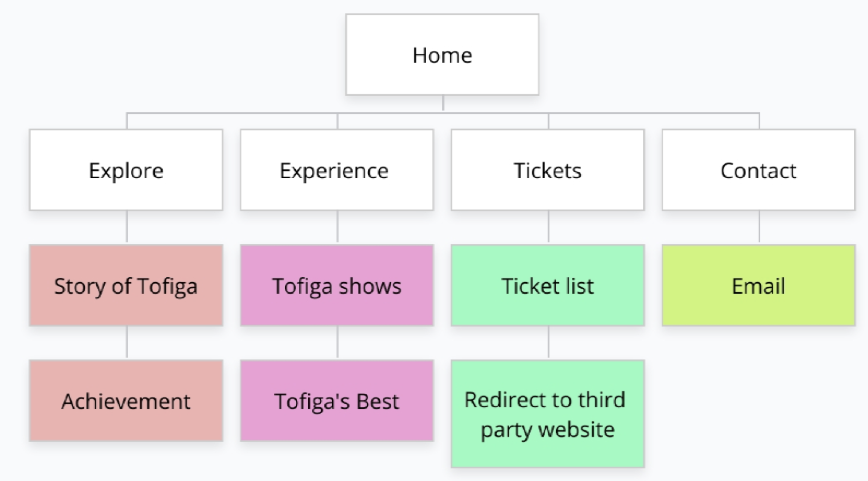
Task: Click connector linking Tofiga shows and Tofiga's Best
Action: click(338, 342)
